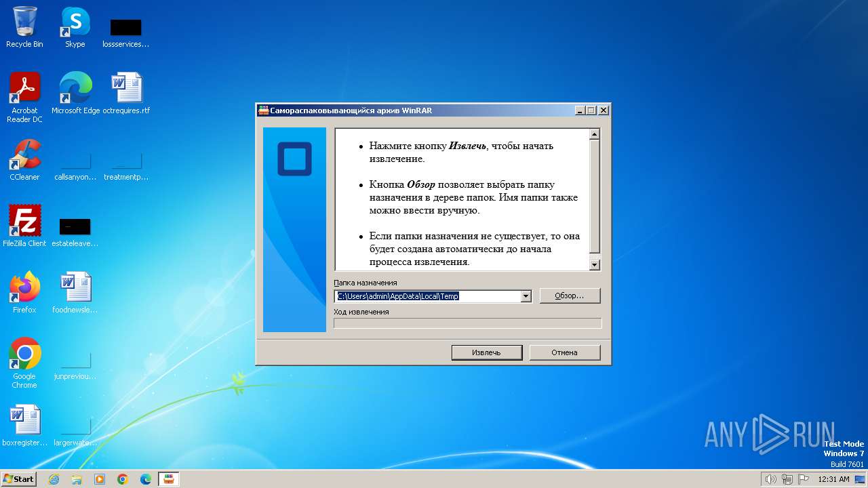Viewport: 868px width, 488px height.
Task: Open Acrobat Reader DC shortcut
Action: pos(24,97)
